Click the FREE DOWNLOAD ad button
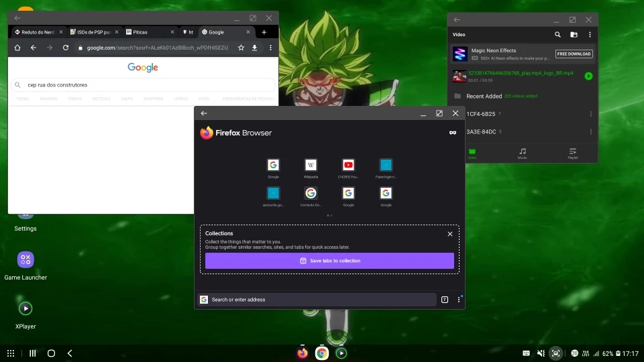 (x=574, y=54)
